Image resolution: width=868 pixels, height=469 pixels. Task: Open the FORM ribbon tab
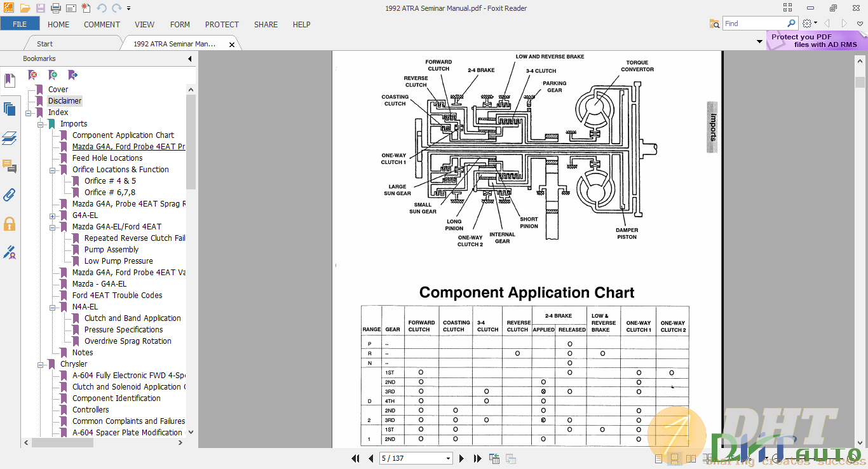[x=180, y=24]
